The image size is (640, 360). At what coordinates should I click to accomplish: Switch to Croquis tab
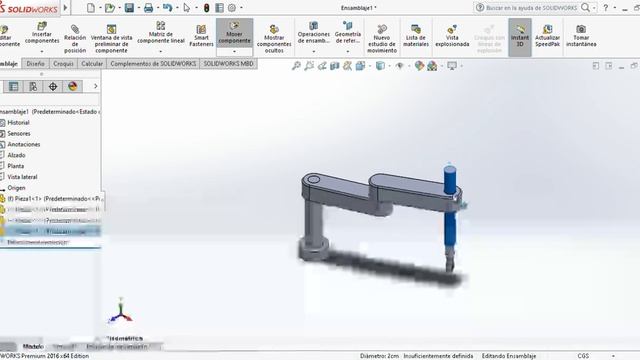pos(63,64)
